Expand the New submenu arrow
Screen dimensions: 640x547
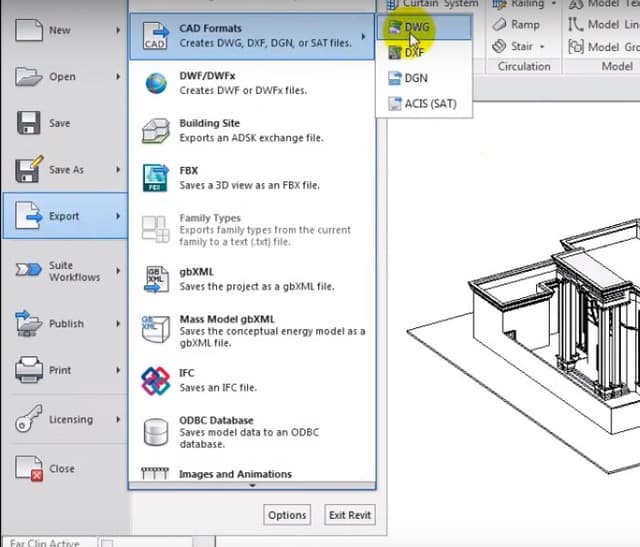click(118, 30)
